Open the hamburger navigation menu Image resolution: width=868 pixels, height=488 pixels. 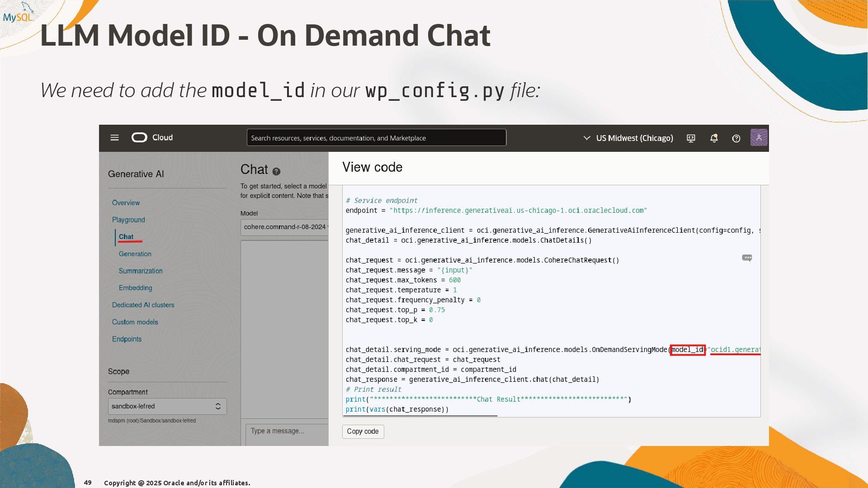(x=114, y=138)
